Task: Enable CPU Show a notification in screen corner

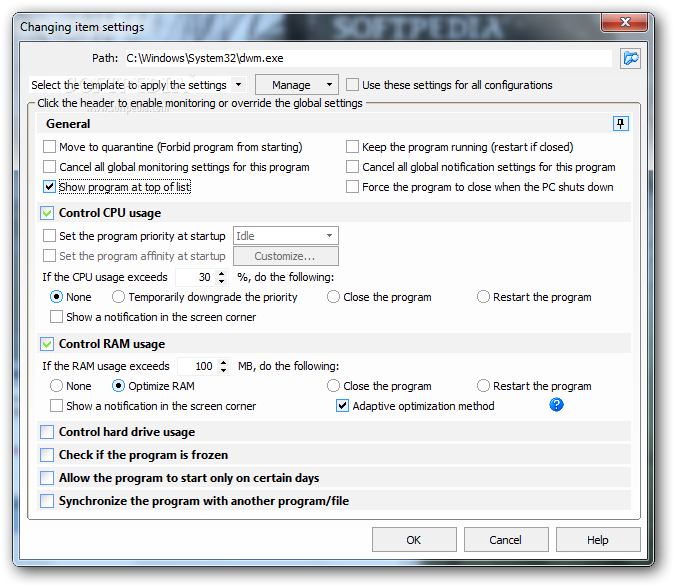Action: click(56, 317)
